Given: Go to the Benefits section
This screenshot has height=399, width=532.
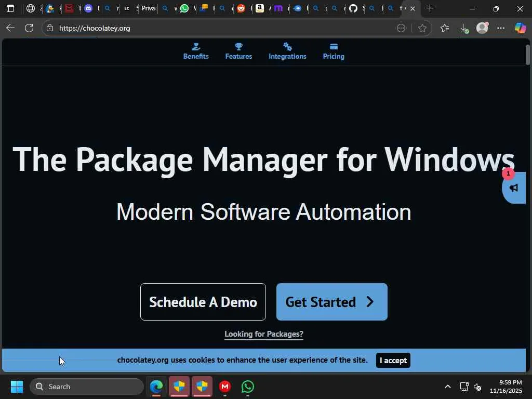Looking at the screenshot, I should (196, 51).
